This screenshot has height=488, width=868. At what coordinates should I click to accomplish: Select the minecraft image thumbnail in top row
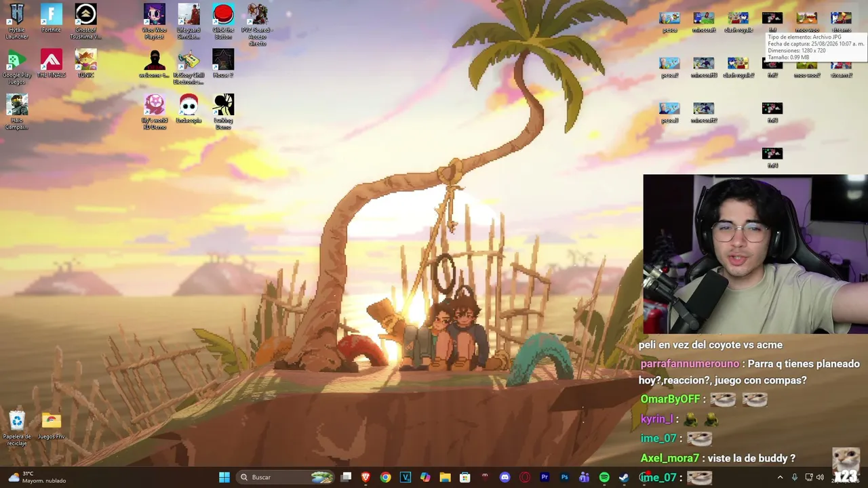[703, 22]
